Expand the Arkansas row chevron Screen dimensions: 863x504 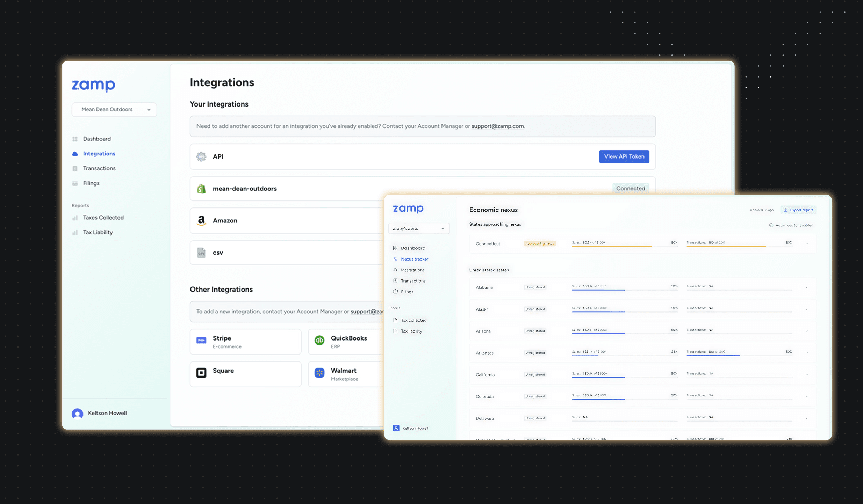click(807, 353)
